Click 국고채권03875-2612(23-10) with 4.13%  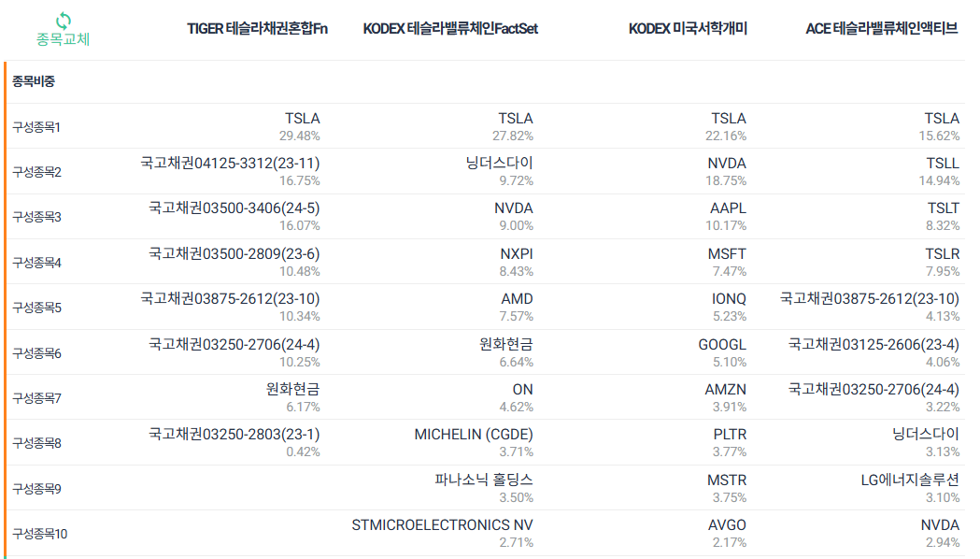(x=870, y=307)
